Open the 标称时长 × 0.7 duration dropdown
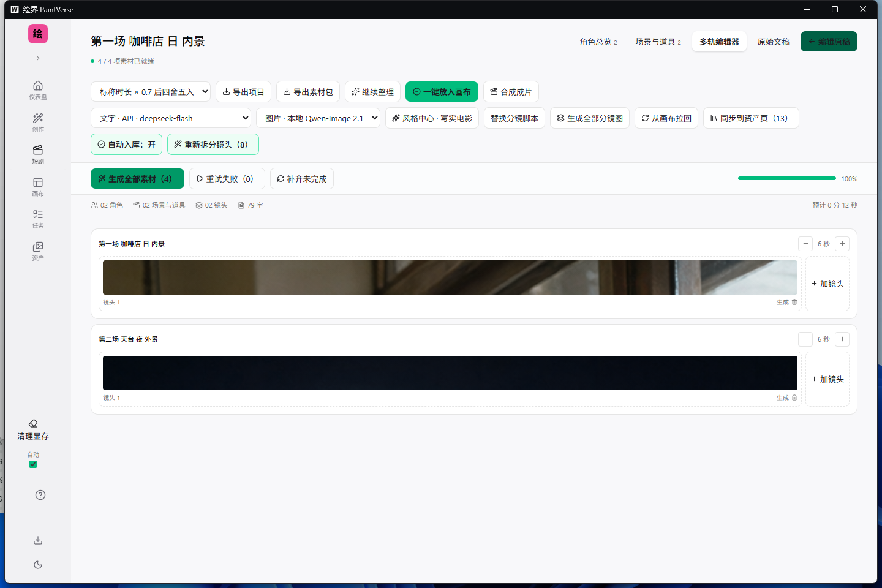The image size is (882, 588). tap(151, 92)
